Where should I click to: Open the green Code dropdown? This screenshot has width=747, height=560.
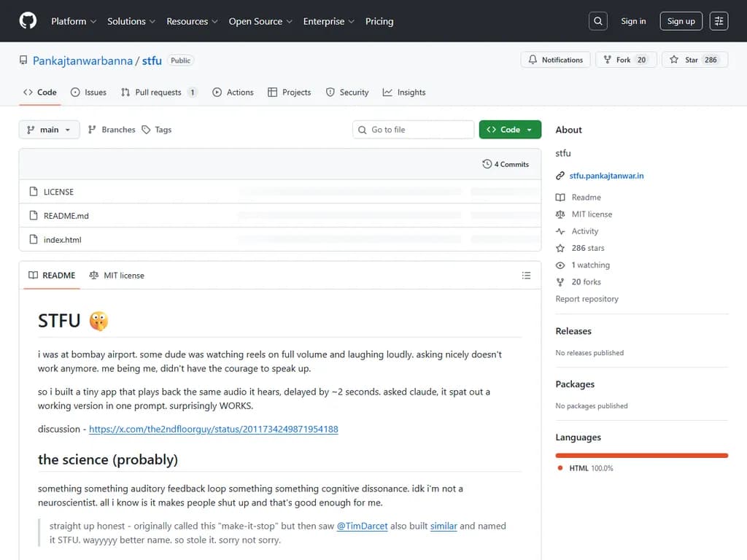(510, 130)
